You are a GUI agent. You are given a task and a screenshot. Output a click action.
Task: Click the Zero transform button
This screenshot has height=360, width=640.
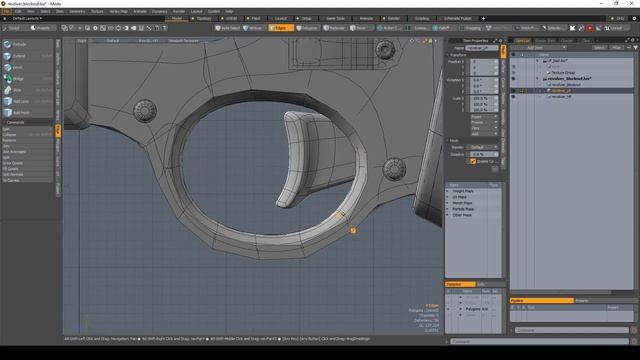tap(484, 128)
